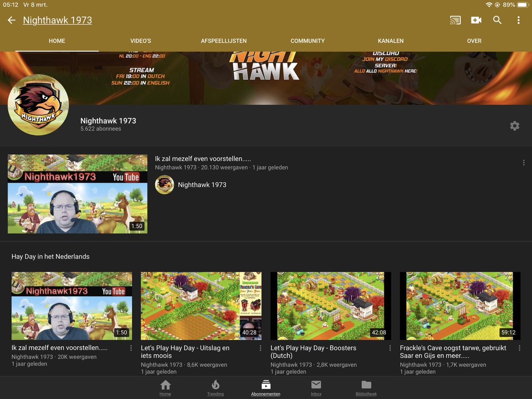Open Abonnementen in bottom navigation

[266, 388]
